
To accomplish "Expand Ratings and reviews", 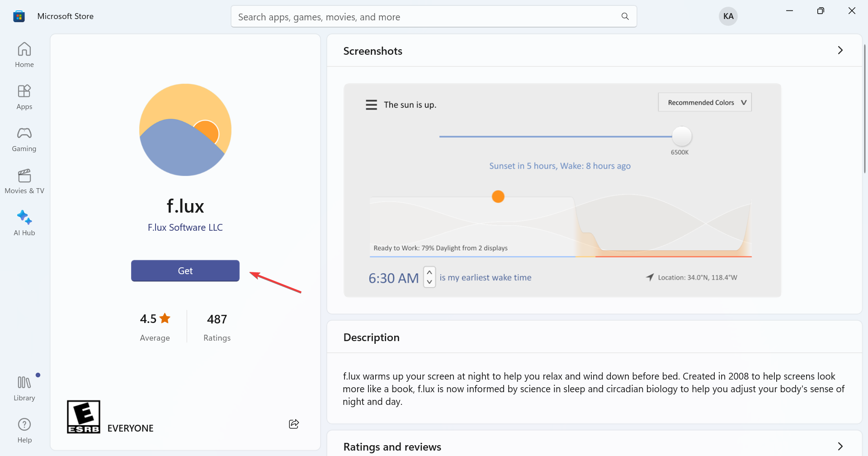I will pos(840,446).
